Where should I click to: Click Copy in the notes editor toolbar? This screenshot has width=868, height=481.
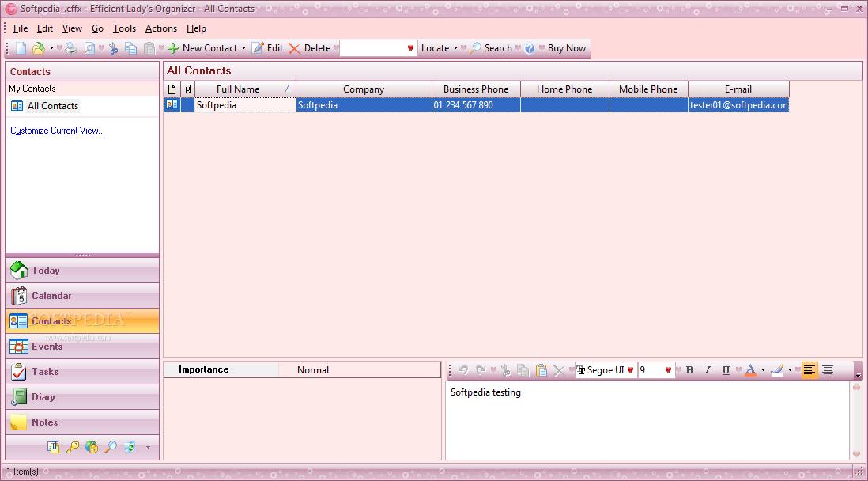[x=523, y=370]
